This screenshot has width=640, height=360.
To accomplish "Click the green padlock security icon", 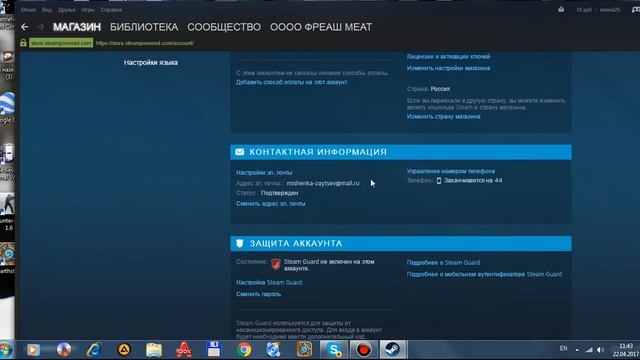I will pos(23,43).
